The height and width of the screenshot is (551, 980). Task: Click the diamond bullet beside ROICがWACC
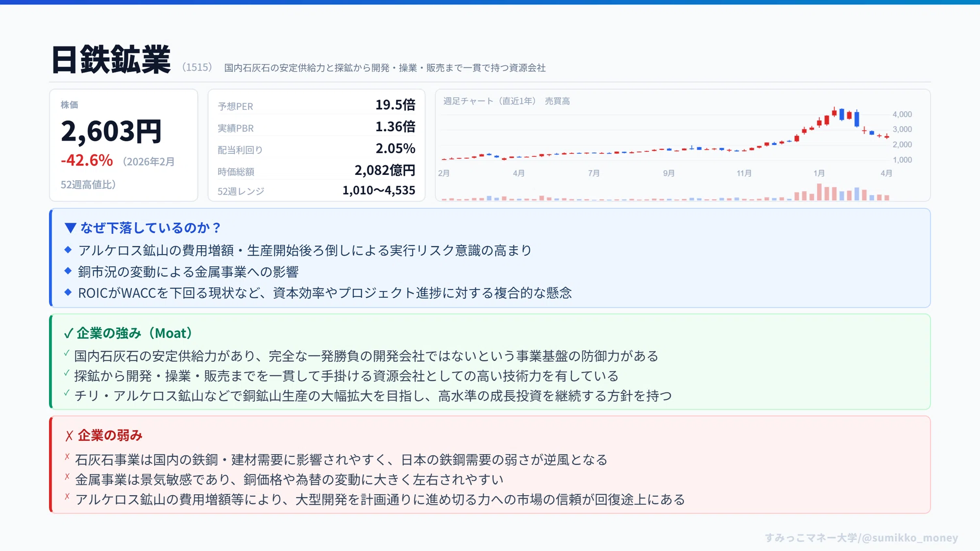tap(68, 292)
